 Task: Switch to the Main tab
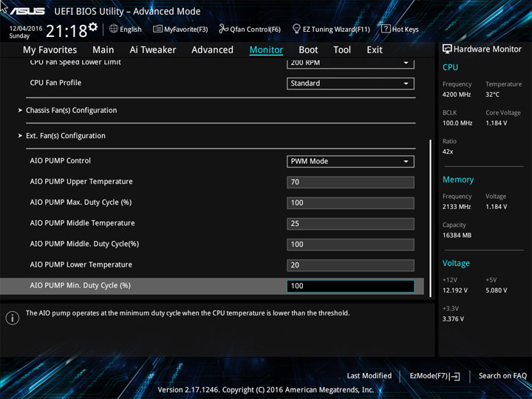[x=103, y=50]
